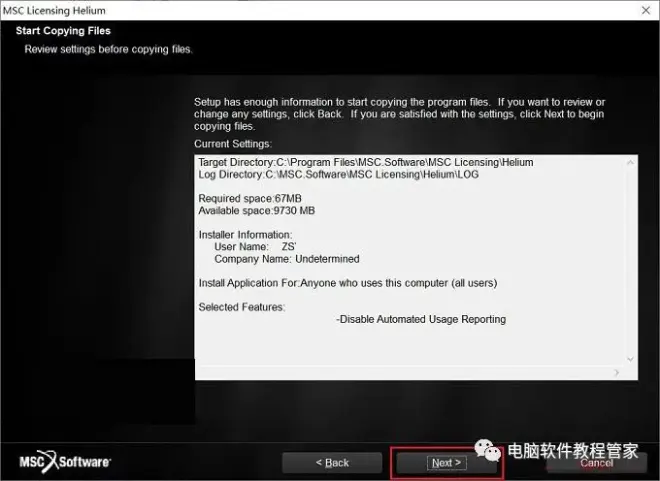Viewport: 660px width, 481px height.
Task: Click the Selected Features heading
Action: click(x=242, y=307)
